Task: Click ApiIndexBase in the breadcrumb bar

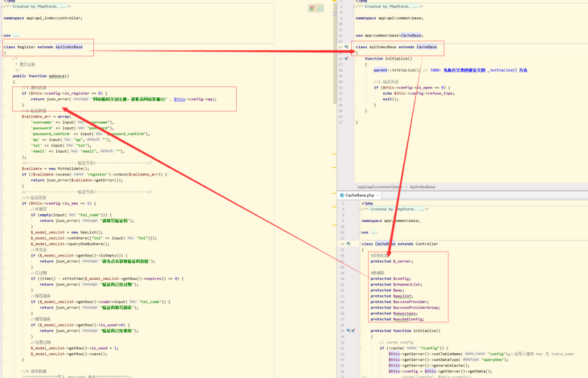Action: coord(423,187)
